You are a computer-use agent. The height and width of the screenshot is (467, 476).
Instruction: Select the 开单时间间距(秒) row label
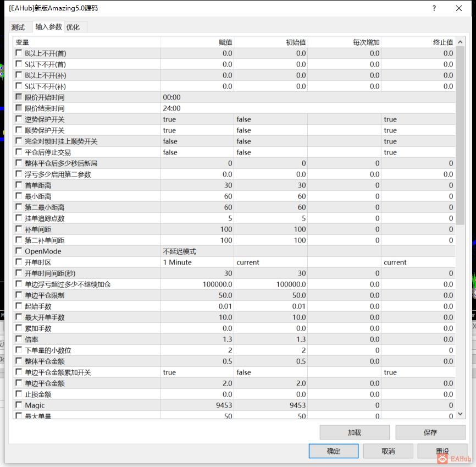point(50,273)
